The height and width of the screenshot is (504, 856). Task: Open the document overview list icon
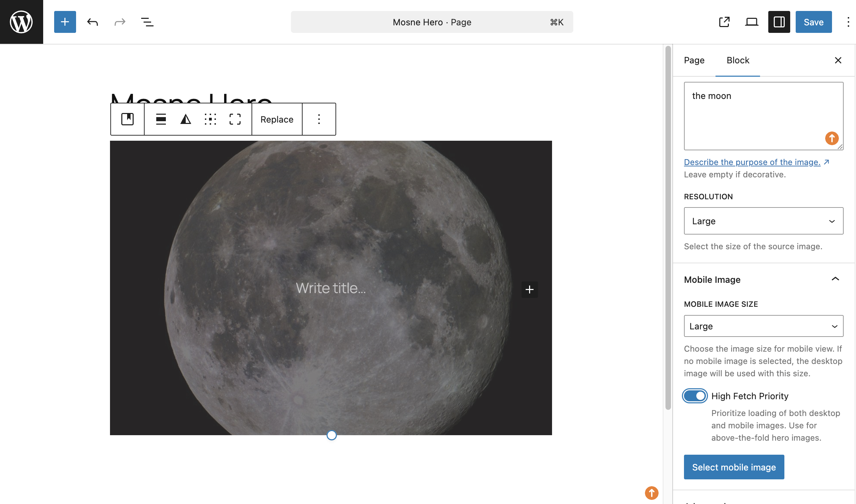click(147, 22)
